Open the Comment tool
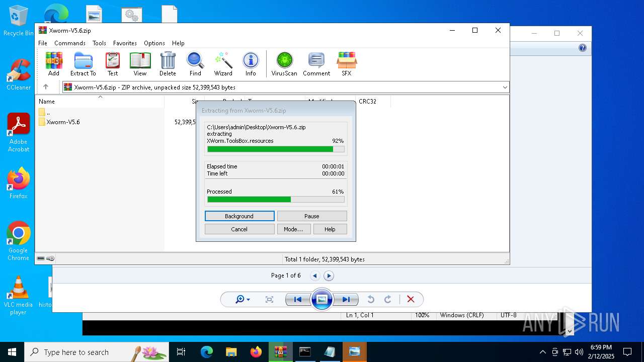The image size is (644, 362). point(316,64)
